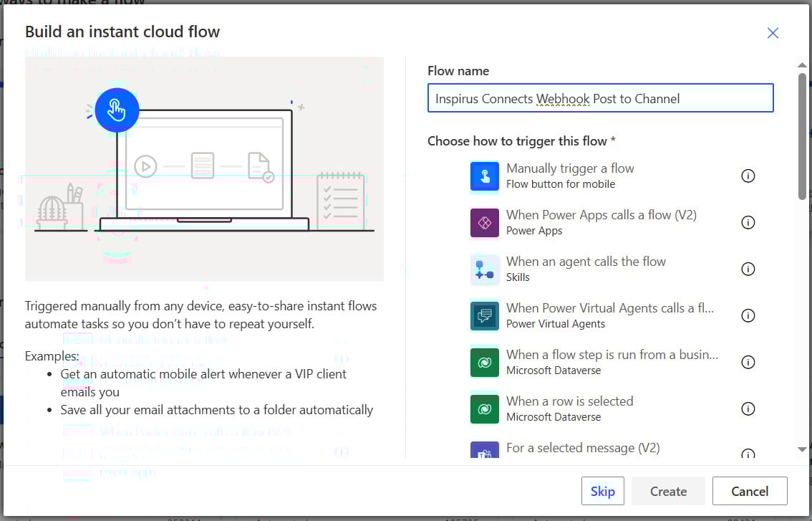Click the Flow button for mobile subtitle
Screen dimensions: 812x521
tap(561, 184)
